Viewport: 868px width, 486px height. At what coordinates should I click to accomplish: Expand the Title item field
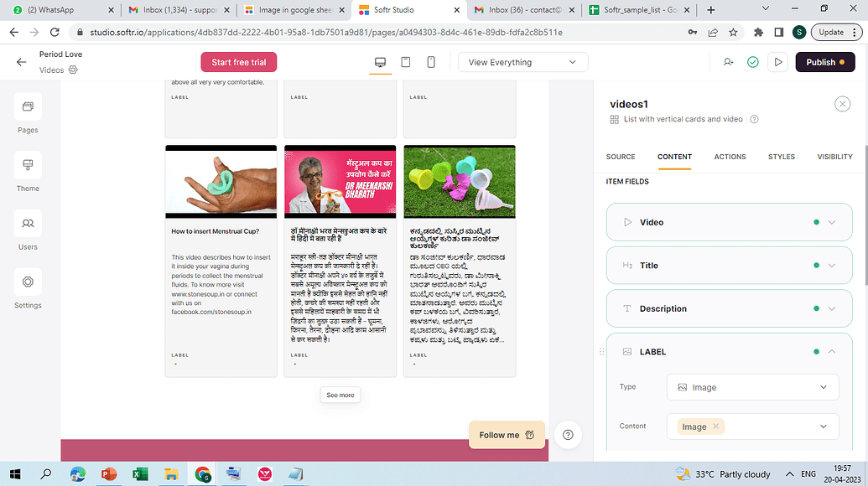[831, 266]
